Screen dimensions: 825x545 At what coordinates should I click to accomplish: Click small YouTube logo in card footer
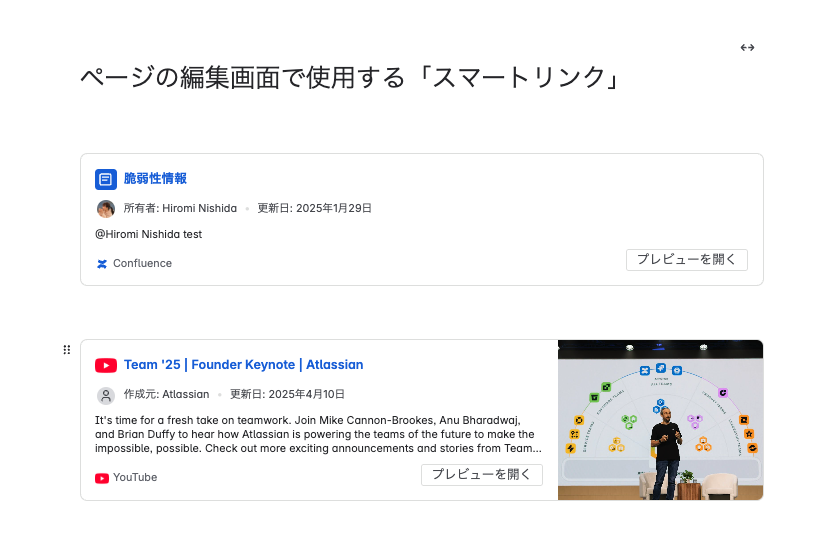[x=102, y=478]
